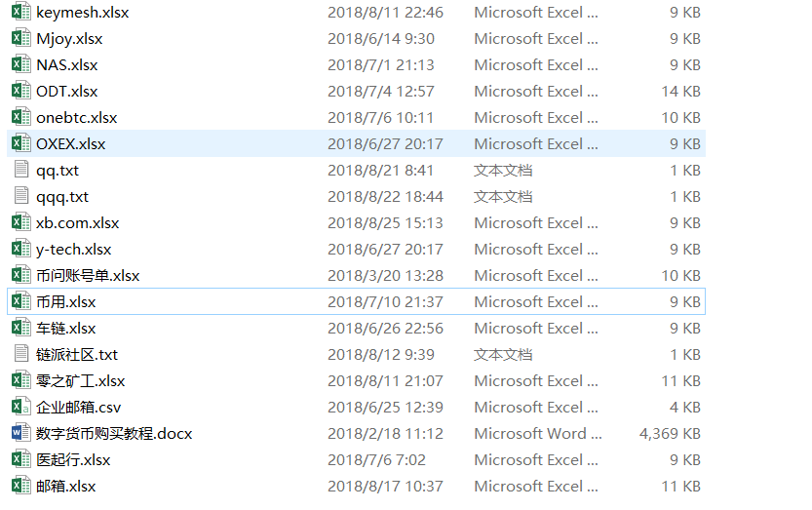Select the file name OXEX.xlsx
This screenshot has width=812, height=510.
pyautogui.click(x=70, y=143)
